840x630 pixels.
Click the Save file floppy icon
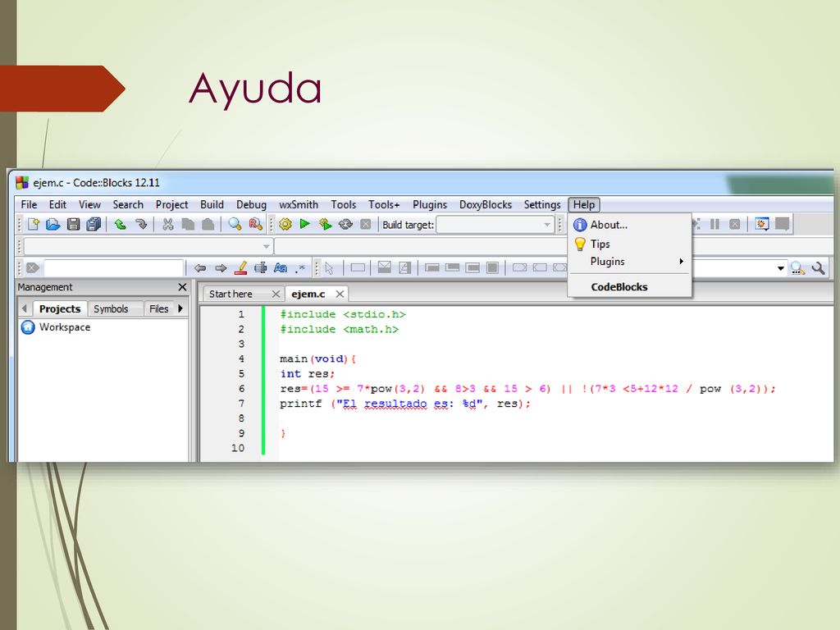[73, 225]
